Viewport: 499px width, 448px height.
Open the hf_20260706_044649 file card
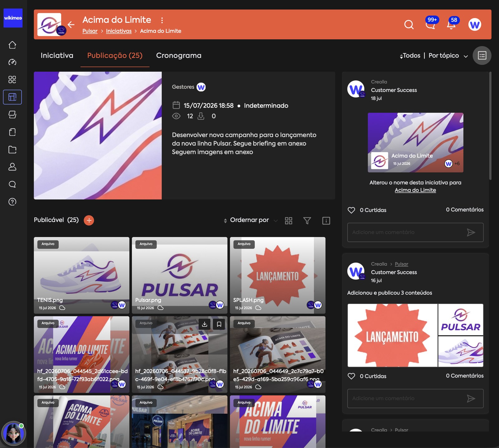[x=278, y=354]
